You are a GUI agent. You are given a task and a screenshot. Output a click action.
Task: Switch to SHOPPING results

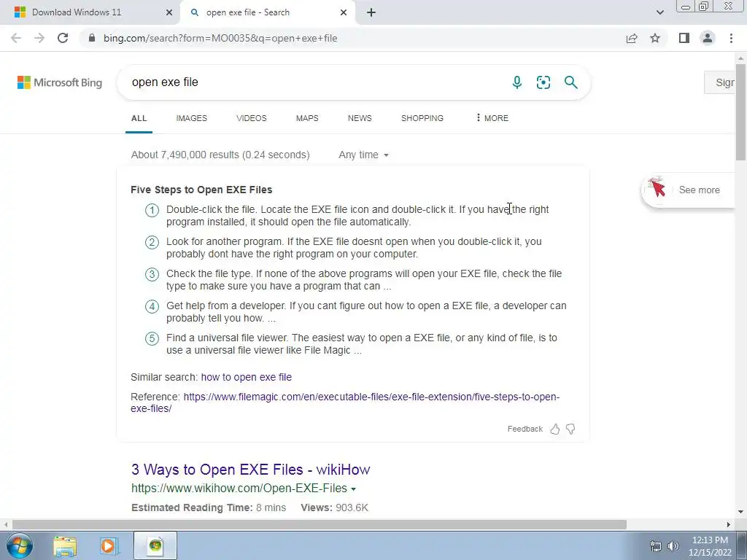(422, 118)
